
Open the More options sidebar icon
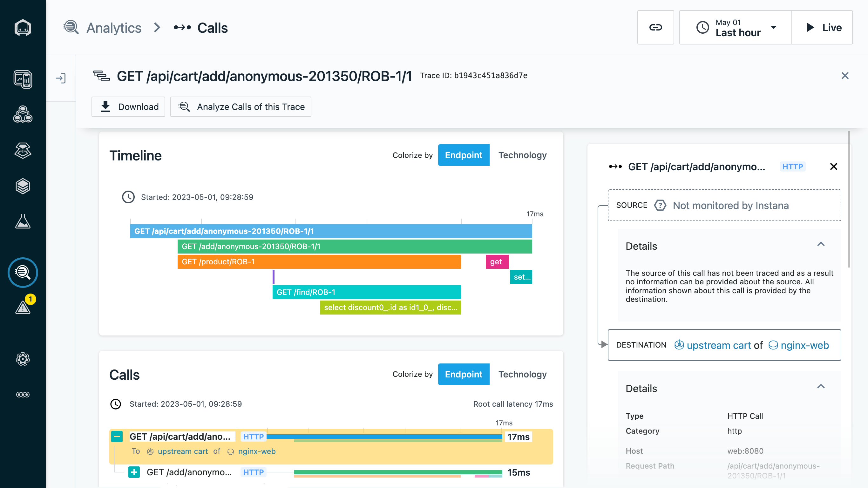click(23, 395)
